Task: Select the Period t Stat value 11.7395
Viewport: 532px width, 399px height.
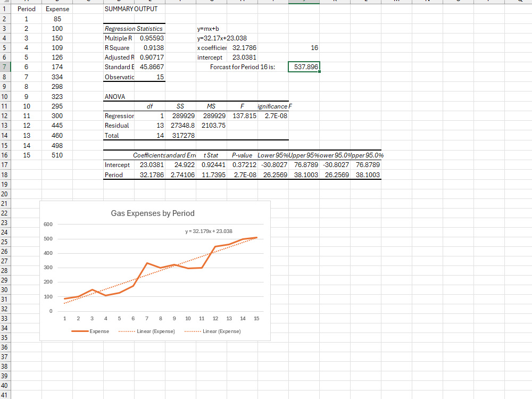Action: pyautogui.click(x=211, y=174)
